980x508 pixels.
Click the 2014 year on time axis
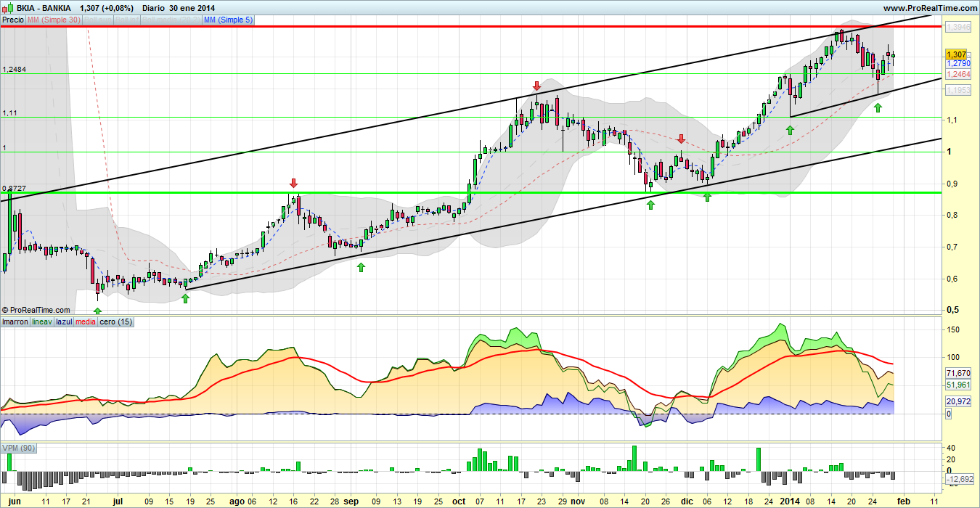pos(789,501)
